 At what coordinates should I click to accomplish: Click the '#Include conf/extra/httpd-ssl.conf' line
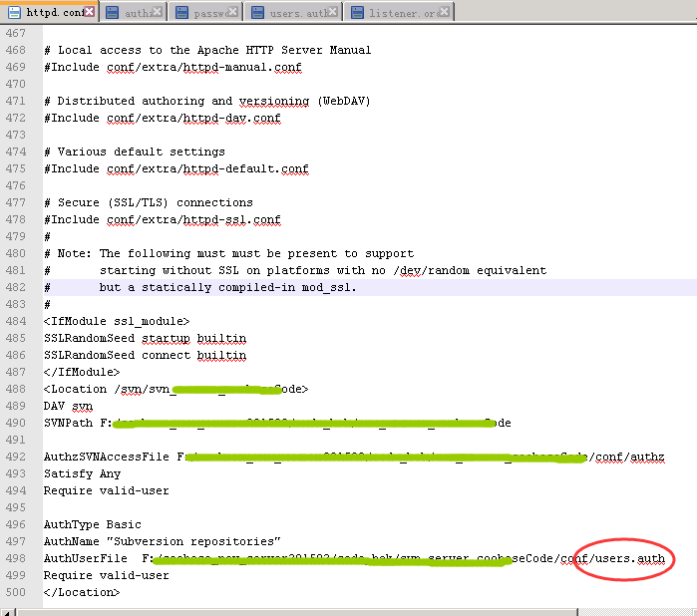[163, 219]
